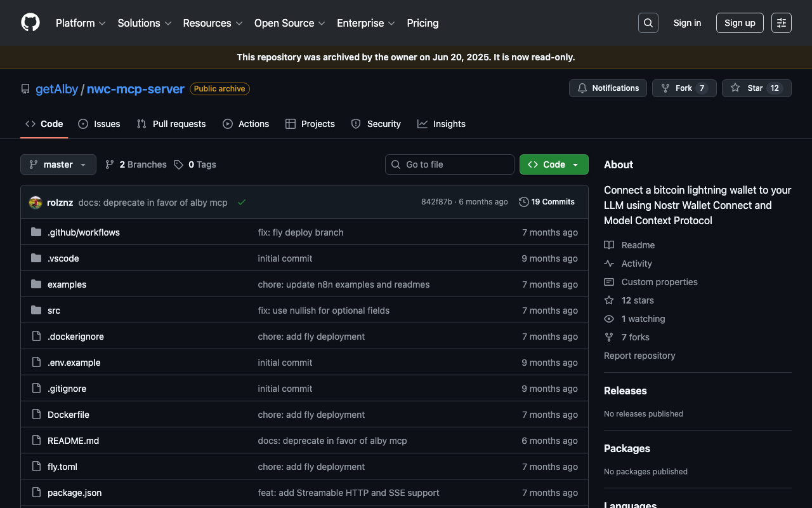Viewport: 812px width, 508px height.
Task: Open the getAlby owner link
Action: pos(56,89)
